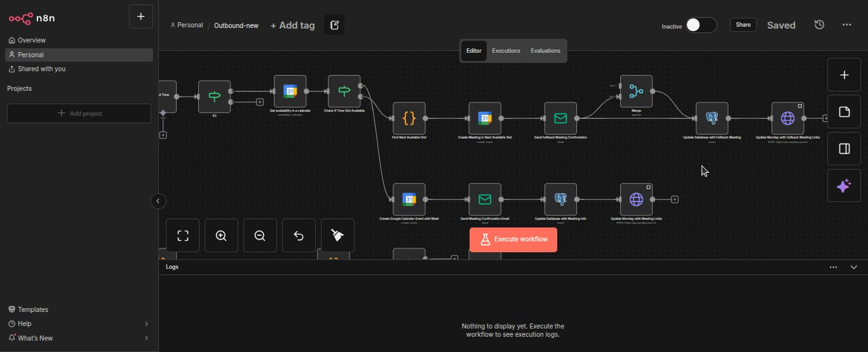868x352 pixels.
Task: Click the zoom in button
Action: coord(222,236)
